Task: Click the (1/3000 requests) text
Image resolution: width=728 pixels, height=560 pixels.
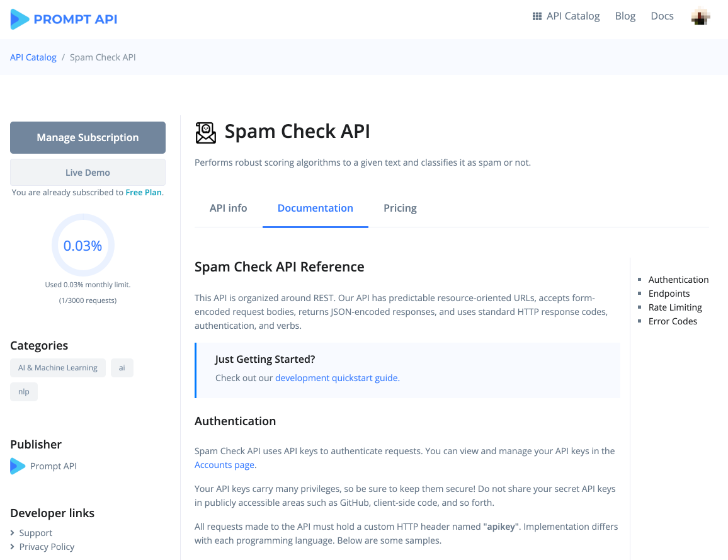Action: point(88,300)
